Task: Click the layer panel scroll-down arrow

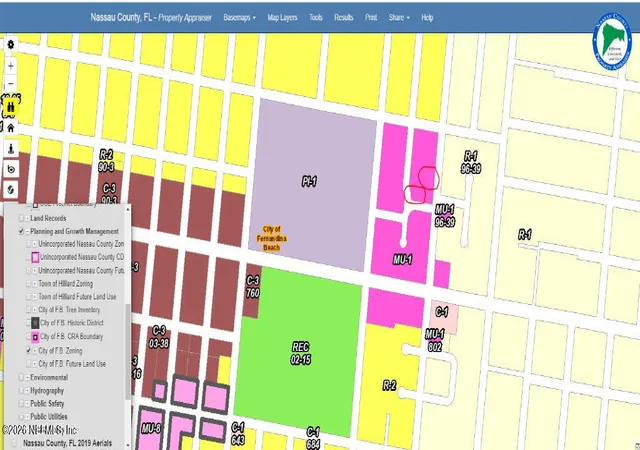Action: click(128, 445)
